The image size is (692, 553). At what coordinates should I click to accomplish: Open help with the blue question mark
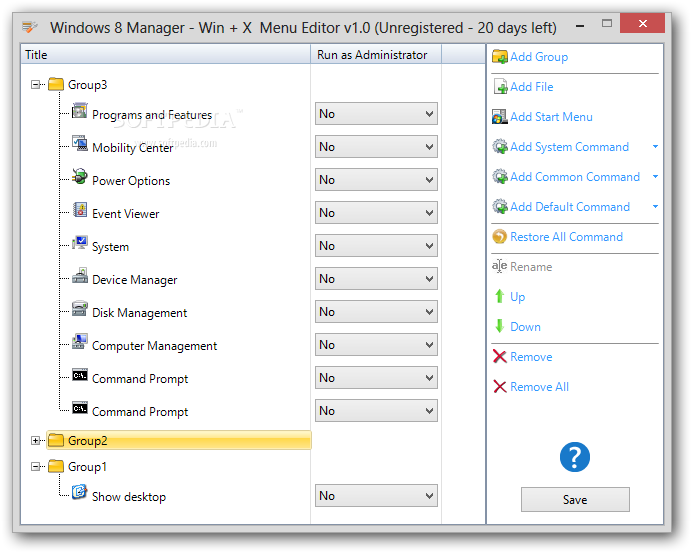tap(575, 457)
